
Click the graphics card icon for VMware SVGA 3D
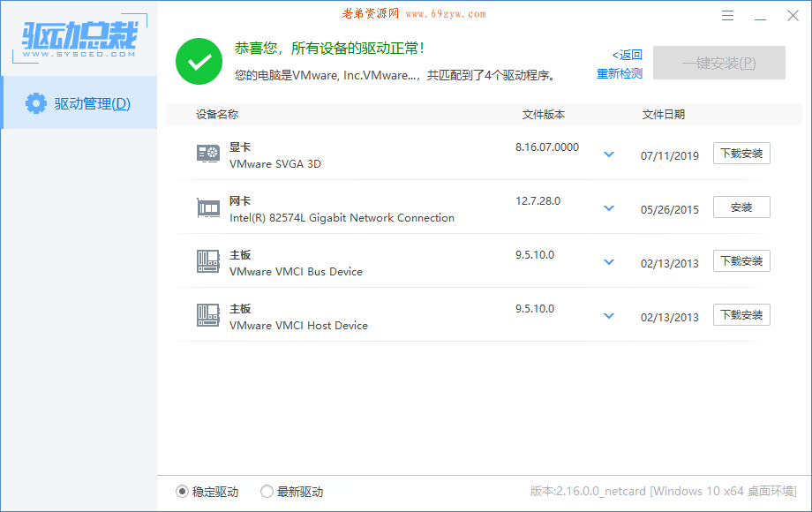(208, 154)
